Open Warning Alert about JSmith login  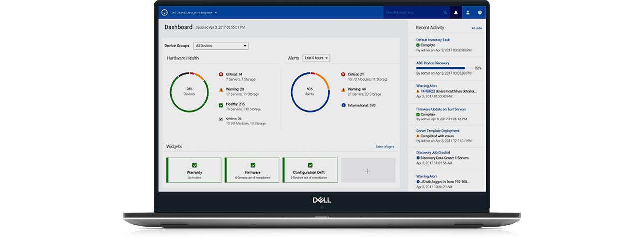click(426, 176)
